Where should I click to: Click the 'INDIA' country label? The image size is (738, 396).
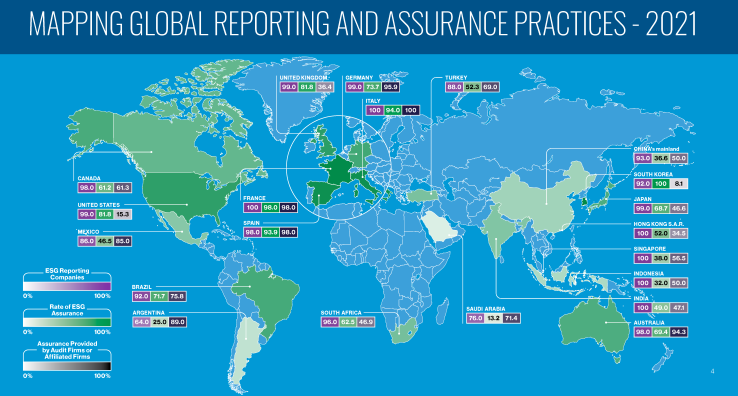point(641,299)
